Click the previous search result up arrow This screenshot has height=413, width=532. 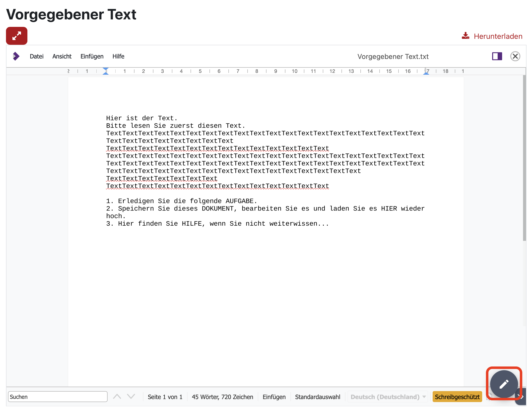(117, 397)
